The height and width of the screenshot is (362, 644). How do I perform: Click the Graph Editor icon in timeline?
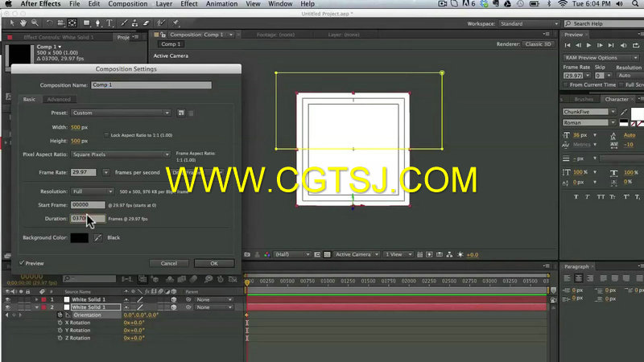click(x=233, y=279)
